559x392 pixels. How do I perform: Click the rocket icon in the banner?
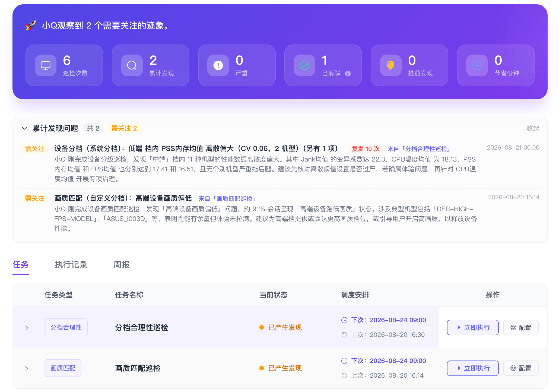tap(31, 26)
